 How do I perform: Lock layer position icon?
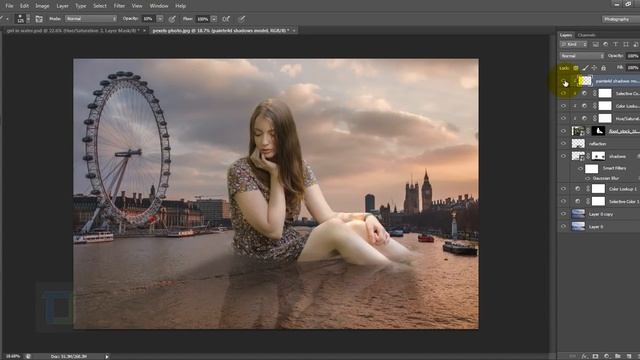tap(594, 68)
